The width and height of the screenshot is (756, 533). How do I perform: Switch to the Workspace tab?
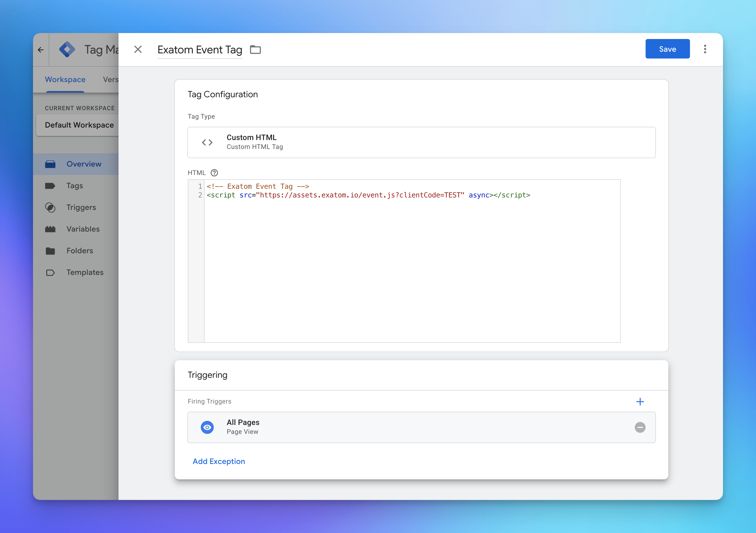pyautogui.click(x=65, y=79)
